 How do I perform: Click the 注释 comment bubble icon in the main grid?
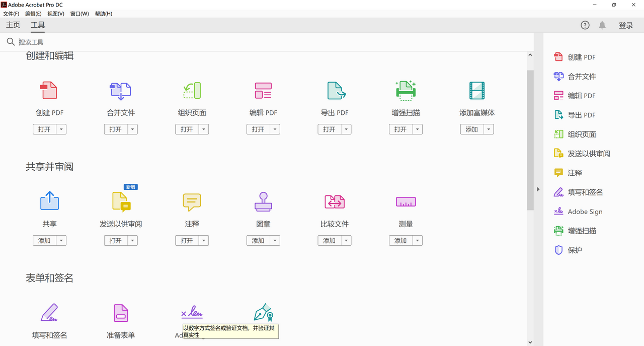coord(192,202)
